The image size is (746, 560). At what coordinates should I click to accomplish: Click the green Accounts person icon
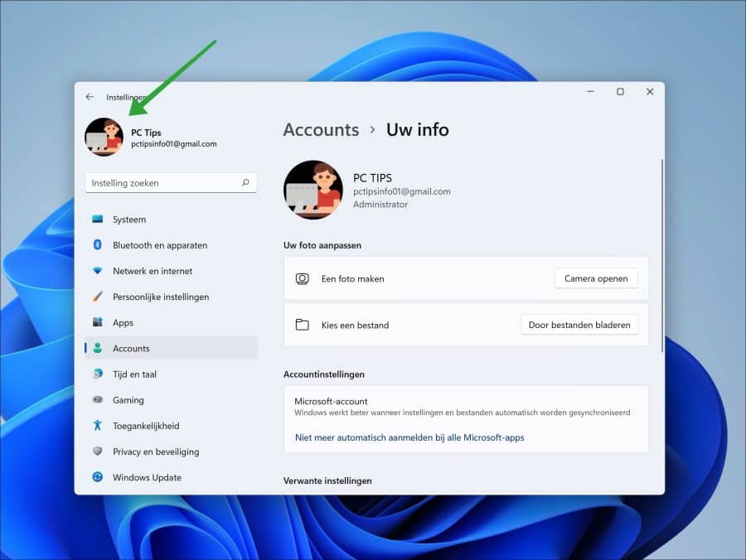[98, 348]
